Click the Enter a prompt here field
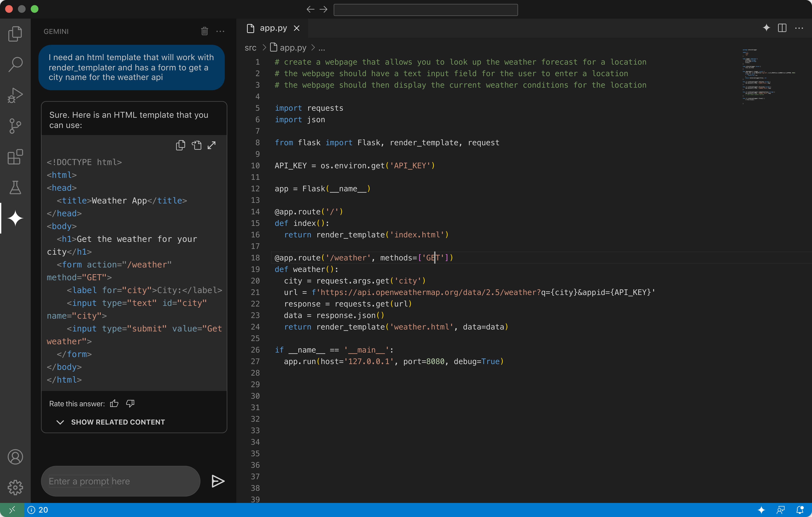The width and height of the screenshot is (812, 517). click(120, 481)
